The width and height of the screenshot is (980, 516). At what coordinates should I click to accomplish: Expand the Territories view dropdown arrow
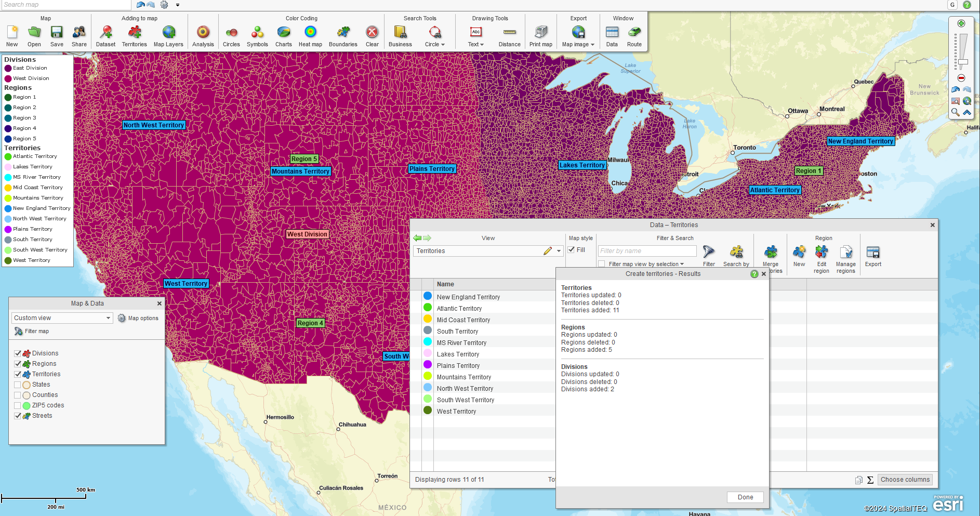tap(559, 251)
